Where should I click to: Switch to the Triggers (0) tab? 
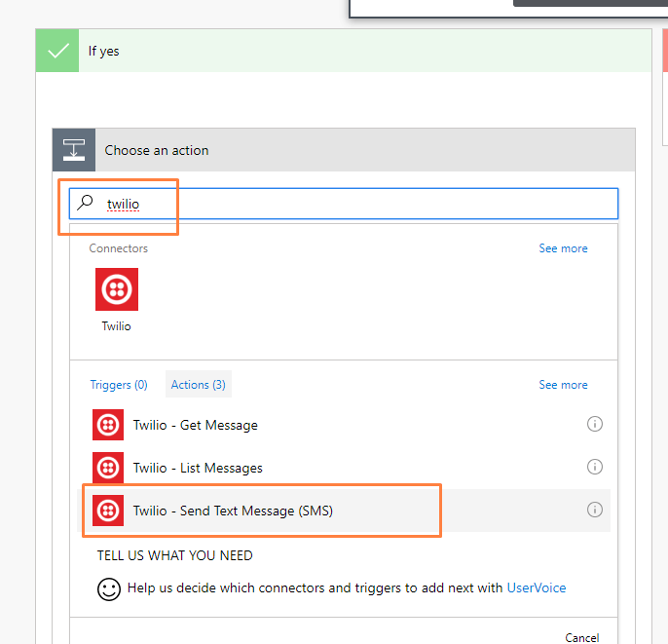[x=119, y=385]
